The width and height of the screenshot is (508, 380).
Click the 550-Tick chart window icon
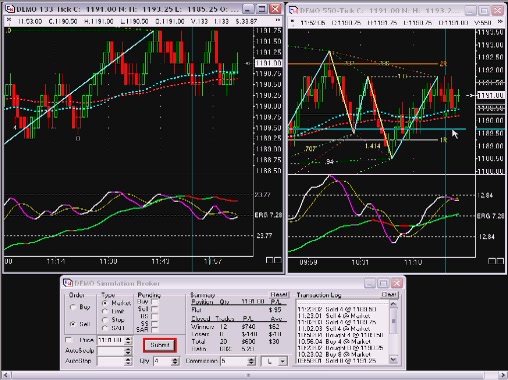click(293, 10)
